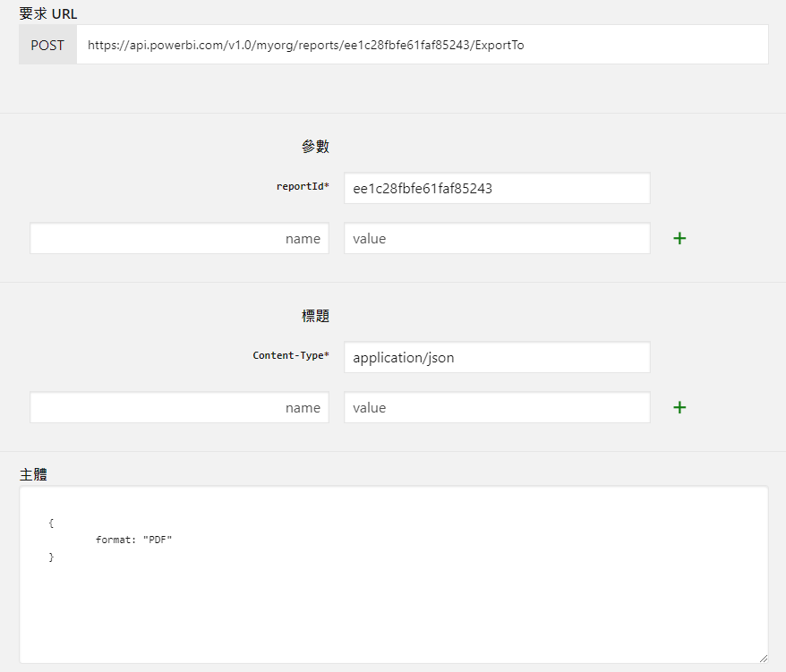Image resolution: width=786 pixels, height=672 pixels.
Task: Click the header name input under 標題
Action: click(179, 407)
